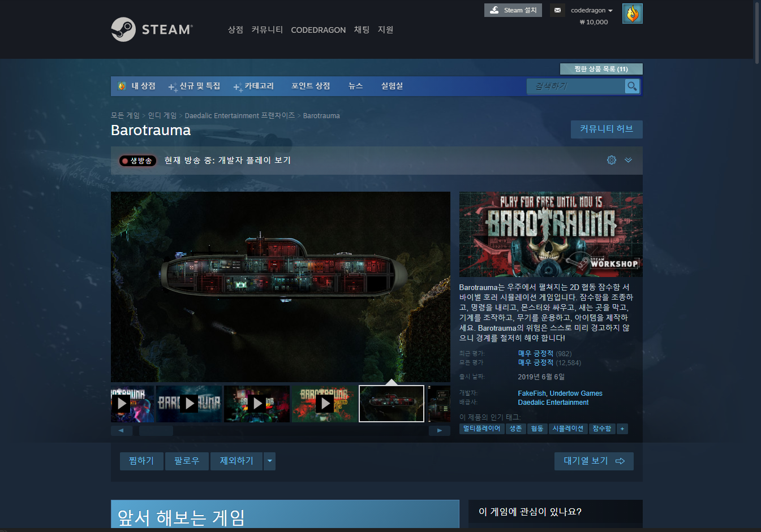Viewport: 761px width, 532px height.
Task: Collapse the broadcast panel chevron
Action: point(628,160)
